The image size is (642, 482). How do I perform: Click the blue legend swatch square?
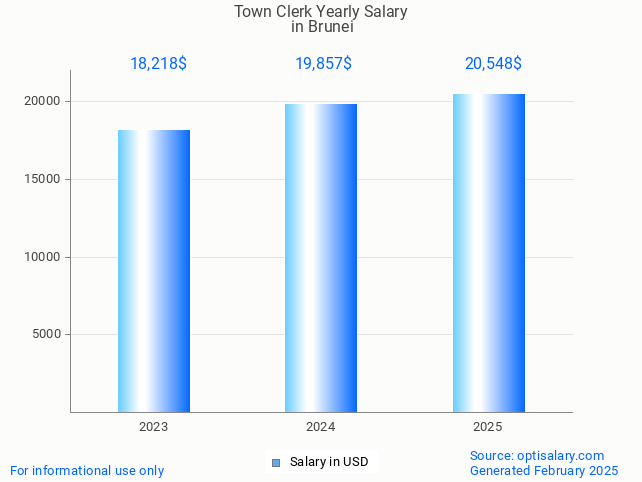(x=276, y=462)
